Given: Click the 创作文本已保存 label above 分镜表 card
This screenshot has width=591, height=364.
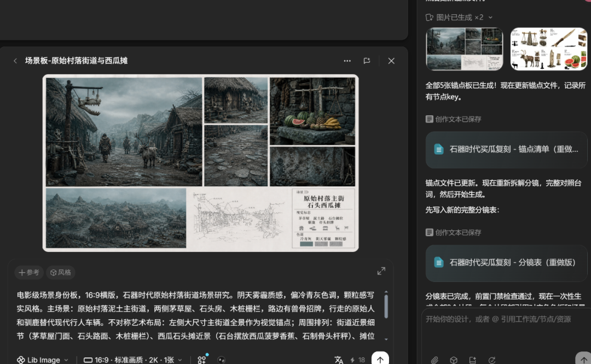Looking at the screenshot, I should pyautogui.click(x=458, y=233).
